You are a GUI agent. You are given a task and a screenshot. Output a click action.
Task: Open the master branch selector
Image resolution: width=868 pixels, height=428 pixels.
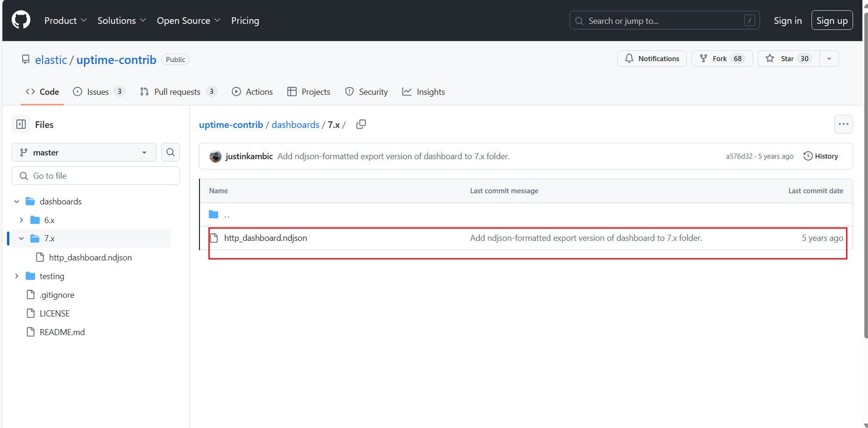tap(84, 152)
